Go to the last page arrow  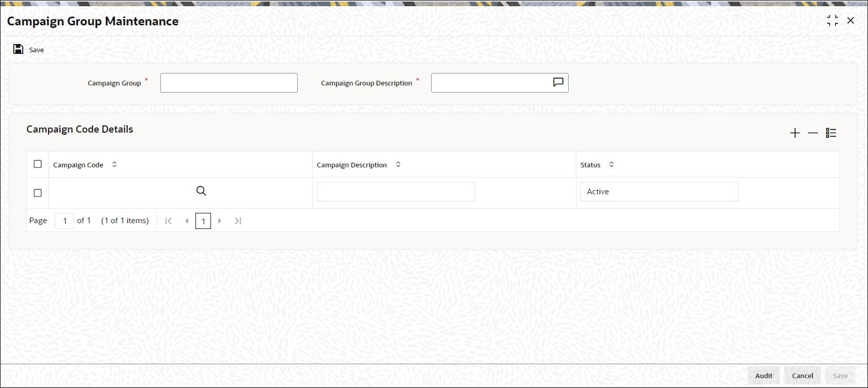238,221
